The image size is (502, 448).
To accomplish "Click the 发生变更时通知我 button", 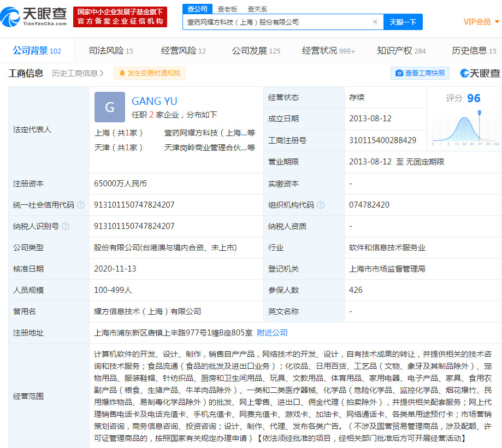I will (x=150, y=73).
